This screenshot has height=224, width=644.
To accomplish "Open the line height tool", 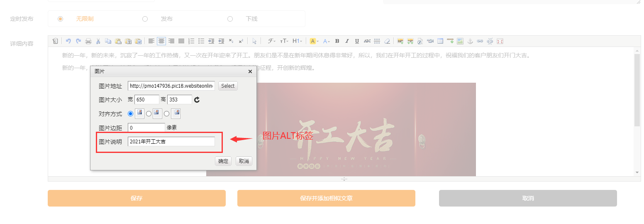I will [377, 41].
